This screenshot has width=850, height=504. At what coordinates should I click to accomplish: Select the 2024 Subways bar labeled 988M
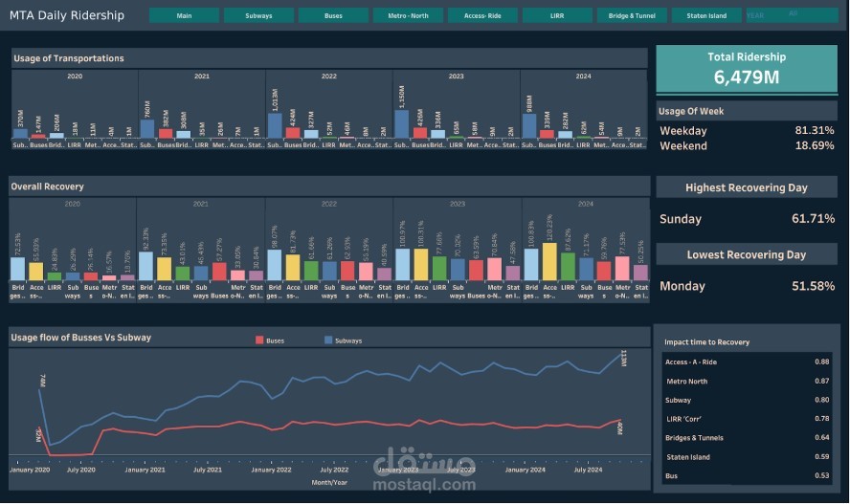pyautogui.click(x=528, y=126)
